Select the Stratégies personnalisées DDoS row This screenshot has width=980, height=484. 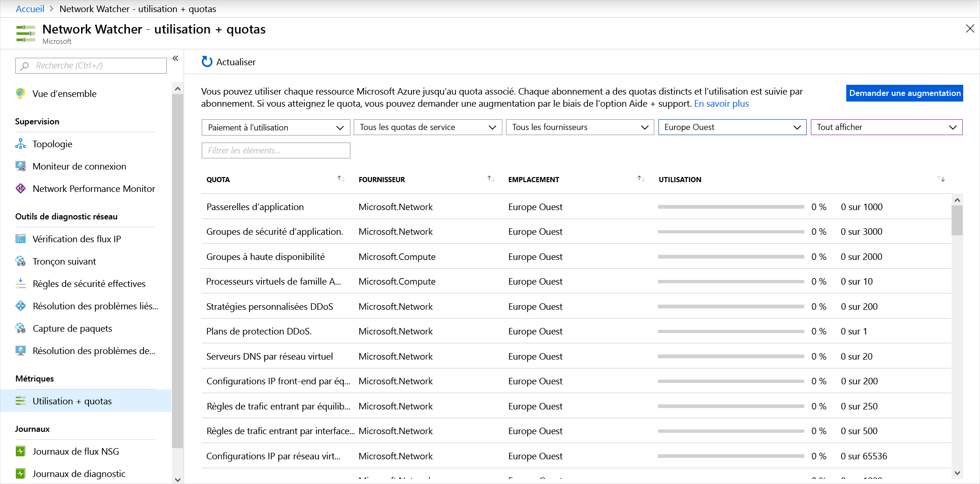pyautogui.click(x=576, y=307)
